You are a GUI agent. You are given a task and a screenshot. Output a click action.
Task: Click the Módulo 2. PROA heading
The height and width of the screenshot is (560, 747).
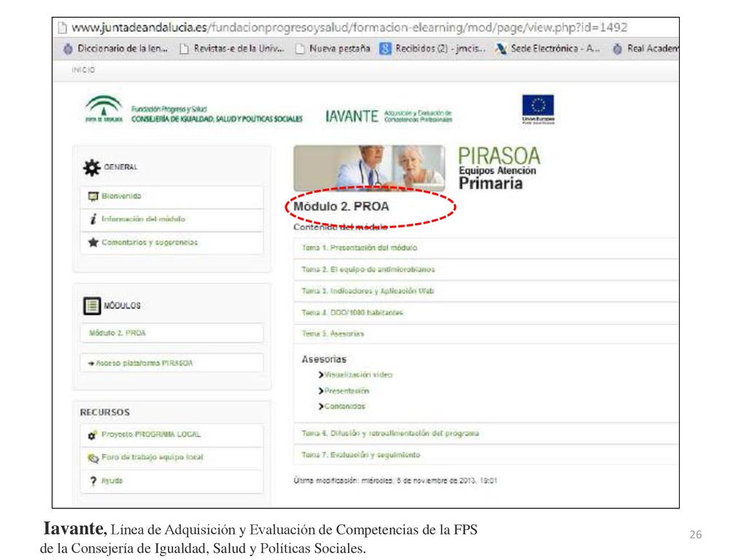(341, 206)
